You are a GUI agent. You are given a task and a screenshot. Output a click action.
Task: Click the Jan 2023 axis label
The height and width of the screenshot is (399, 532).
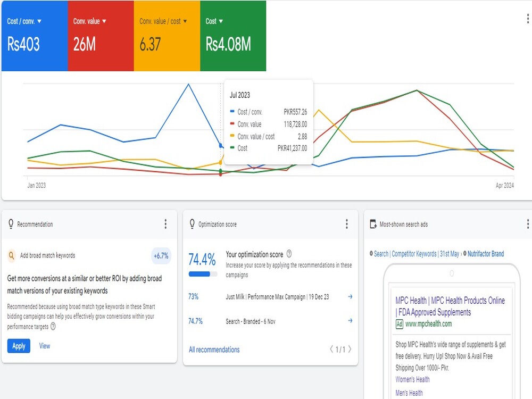point(36,185)
